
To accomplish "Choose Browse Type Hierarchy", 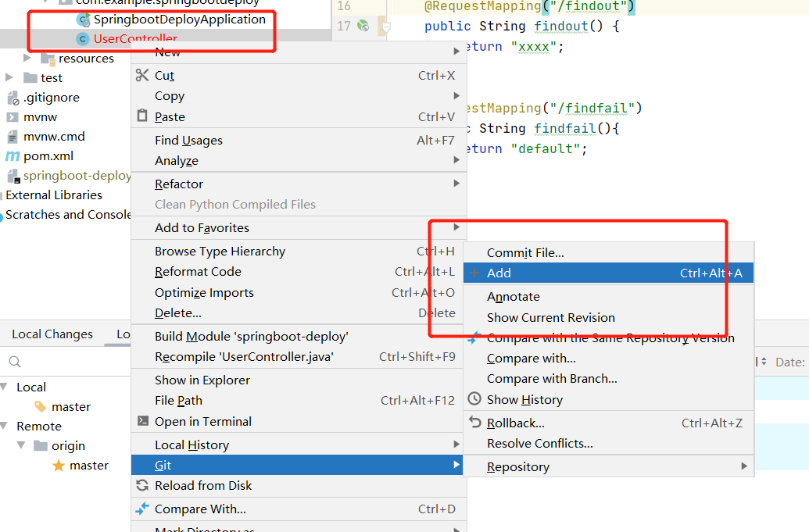I will point(299,251).
